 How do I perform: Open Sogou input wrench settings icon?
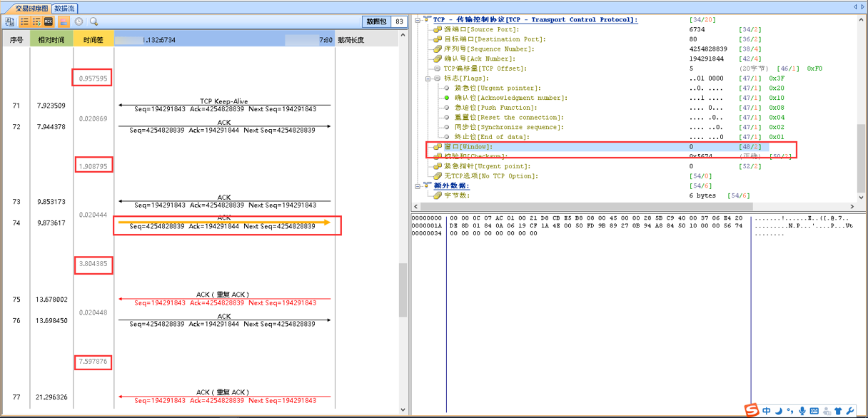[849, 411]
